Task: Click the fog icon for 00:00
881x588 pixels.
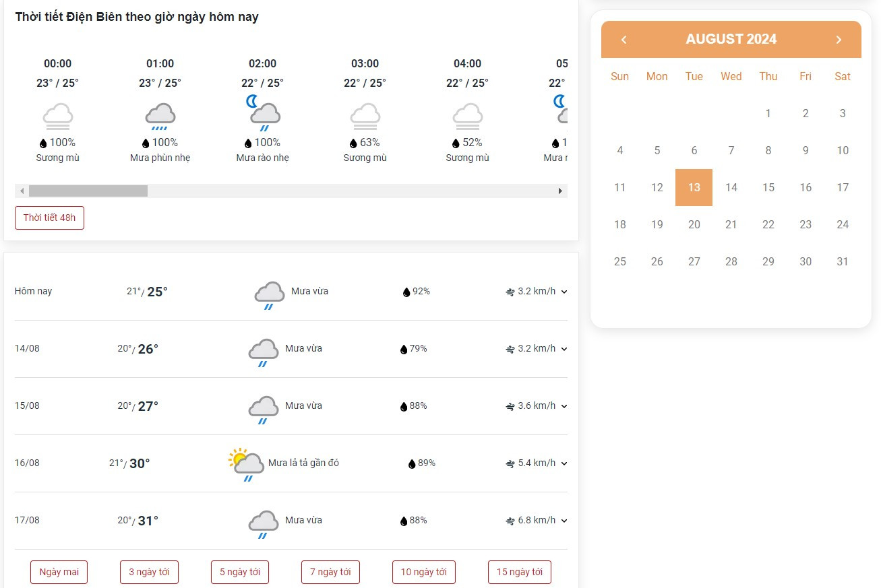Action: (58, 117)
